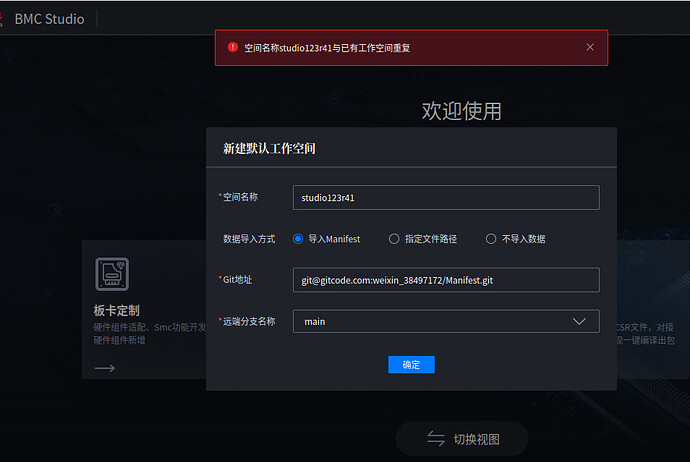
Task: Expand the branch list using the chevron arrow
Action: tap(579, 322)
